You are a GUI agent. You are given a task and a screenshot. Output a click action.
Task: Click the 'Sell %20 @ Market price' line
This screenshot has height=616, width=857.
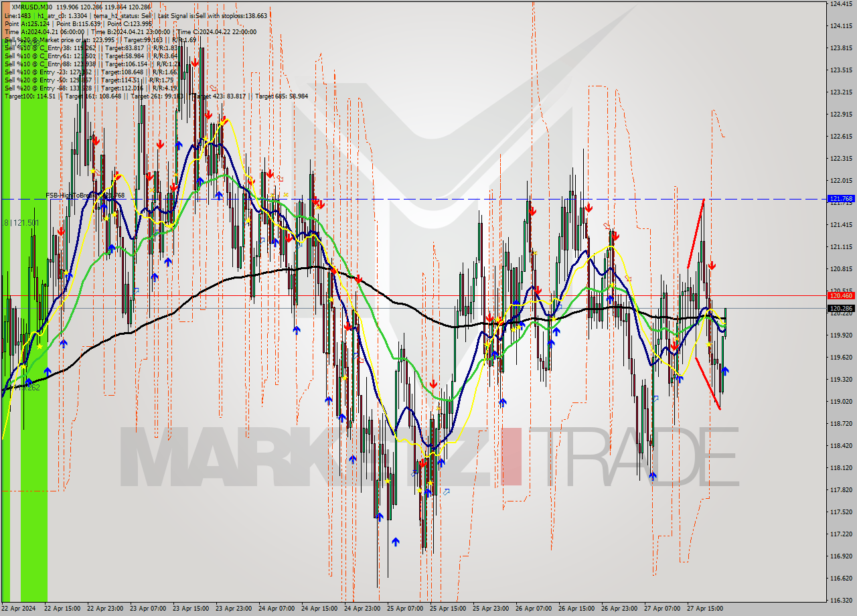click(100, 40)
